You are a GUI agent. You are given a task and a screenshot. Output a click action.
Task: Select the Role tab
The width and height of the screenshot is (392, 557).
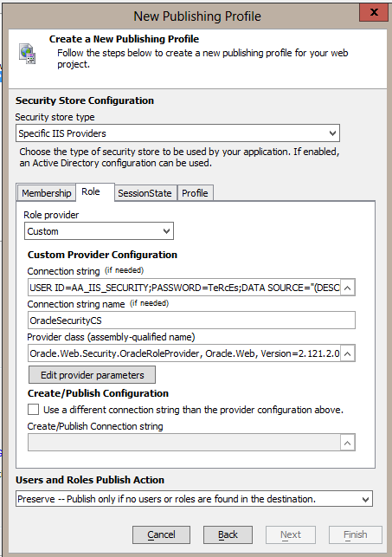click(91, 191)
